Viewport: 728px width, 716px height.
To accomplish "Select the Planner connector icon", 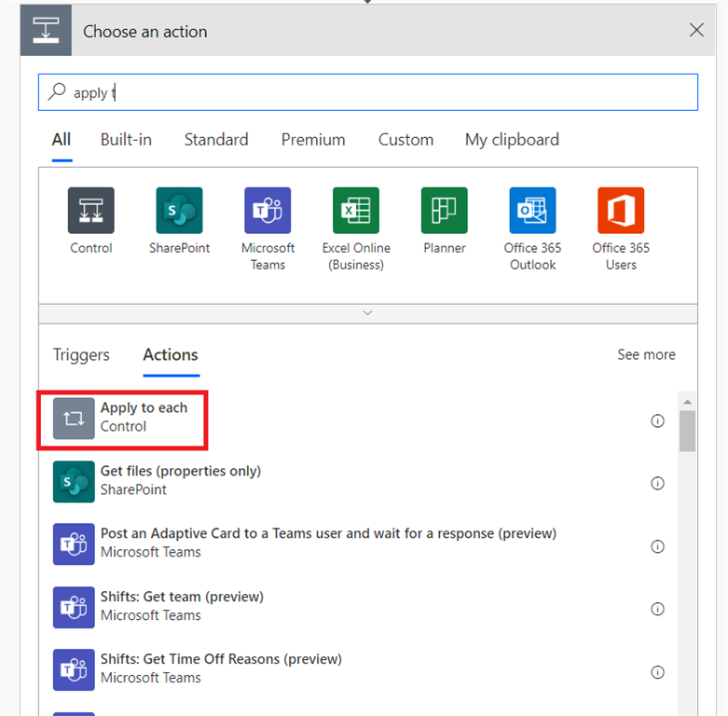I will coord(445,211).
